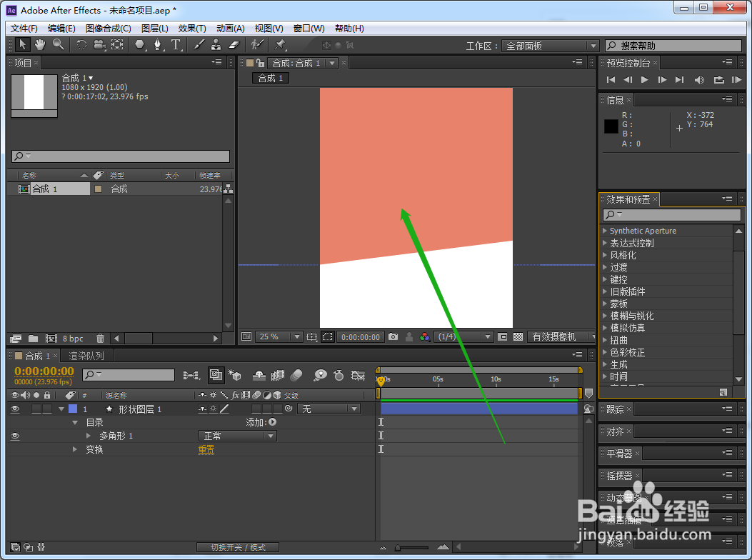752x560 pixels.
Task: Click the timeline zoom slider
Action: 411,548
